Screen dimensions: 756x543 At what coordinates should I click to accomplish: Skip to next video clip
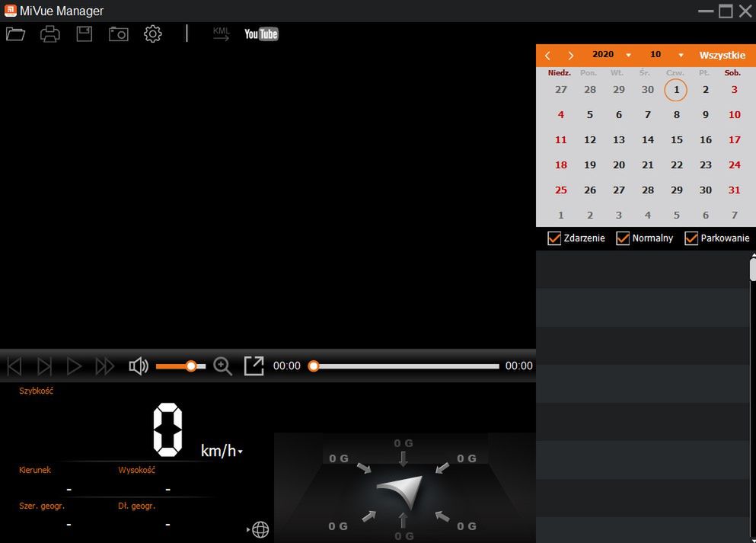44,366
